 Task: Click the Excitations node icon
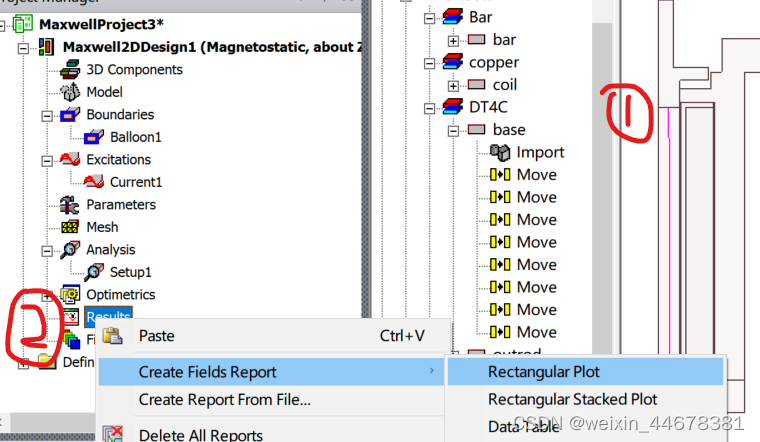point(70,159)
